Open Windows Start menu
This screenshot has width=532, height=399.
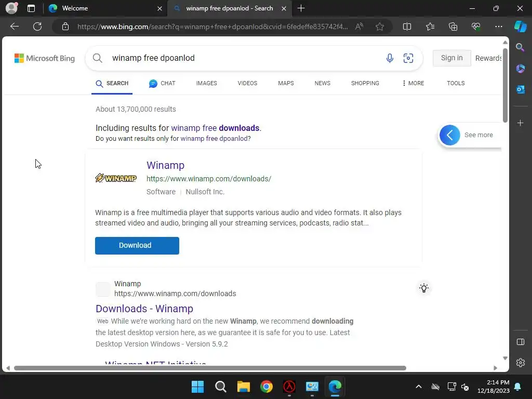pyautogui.click(x=197, y=387)
